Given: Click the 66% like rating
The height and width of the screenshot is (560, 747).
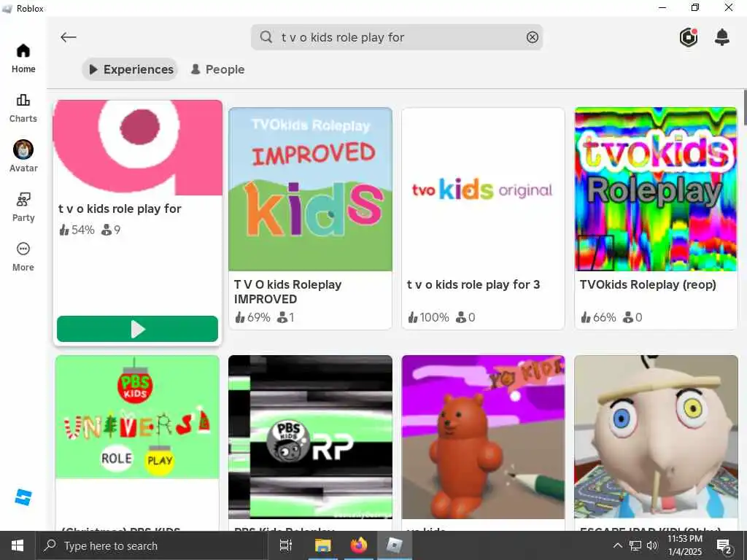Looking at the screenshot, I should tap(598, 317).
